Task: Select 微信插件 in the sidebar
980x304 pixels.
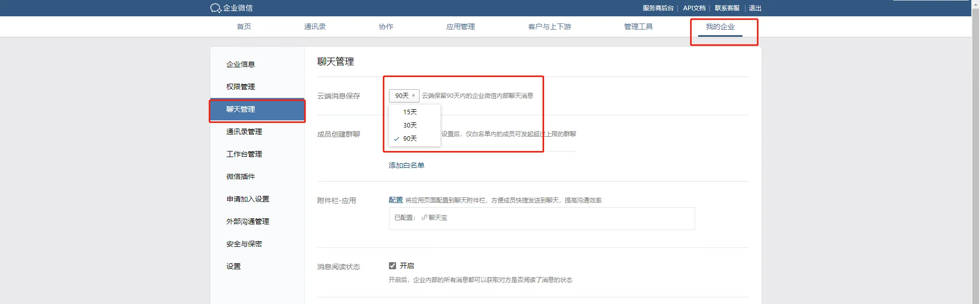Action: [257, 176]
